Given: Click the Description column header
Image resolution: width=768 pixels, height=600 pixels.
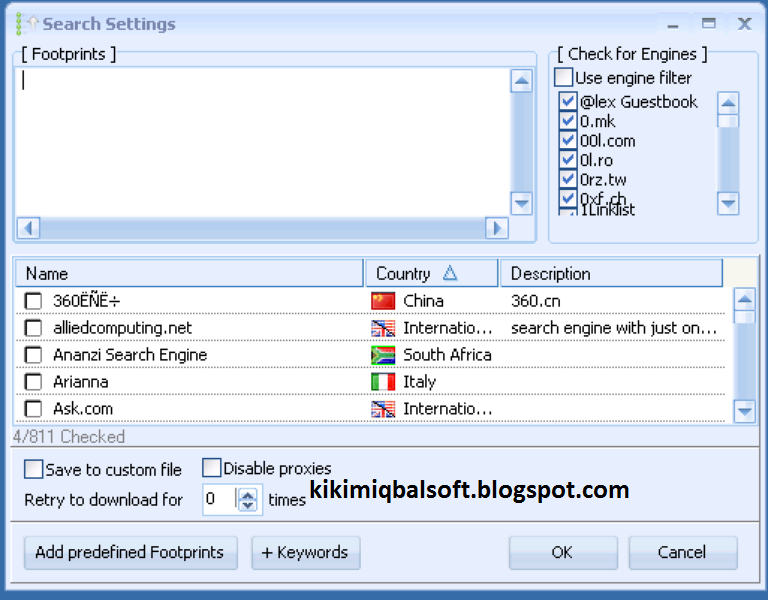Looking at the screenshot, I should (x=611, y=273).
